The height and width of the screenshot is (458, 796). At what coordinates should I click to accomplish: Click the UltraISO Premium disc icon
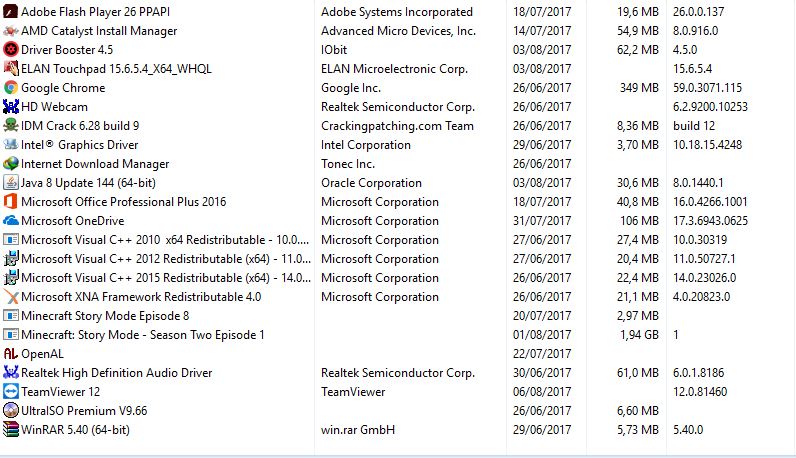point(11,411)
